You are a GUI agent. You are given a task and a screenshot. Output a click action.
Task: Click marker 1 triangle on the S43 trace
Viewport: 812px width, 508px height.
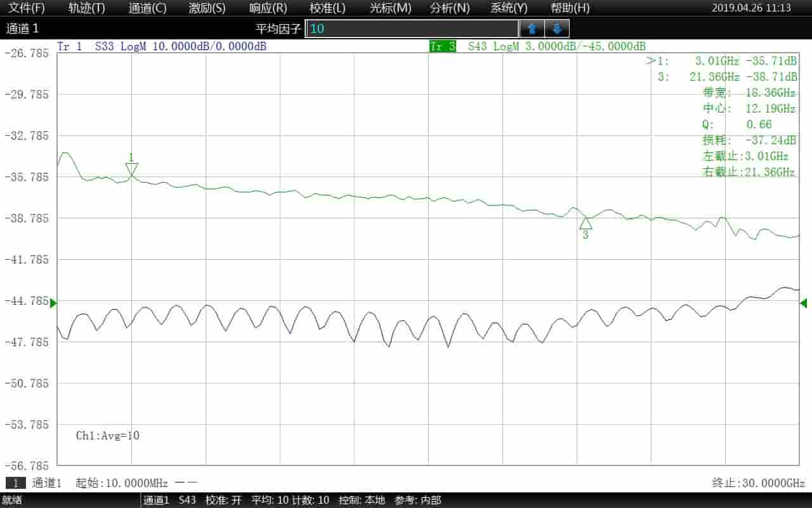tap(131, 167)
